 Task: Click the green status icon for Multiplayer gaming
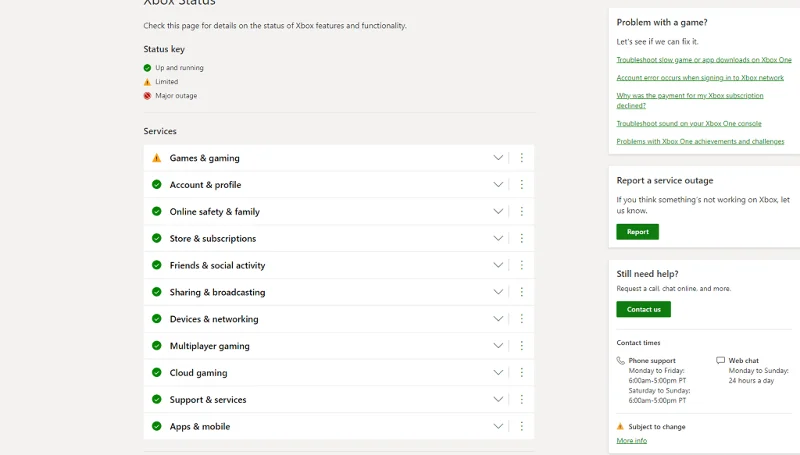coord(157,345)
